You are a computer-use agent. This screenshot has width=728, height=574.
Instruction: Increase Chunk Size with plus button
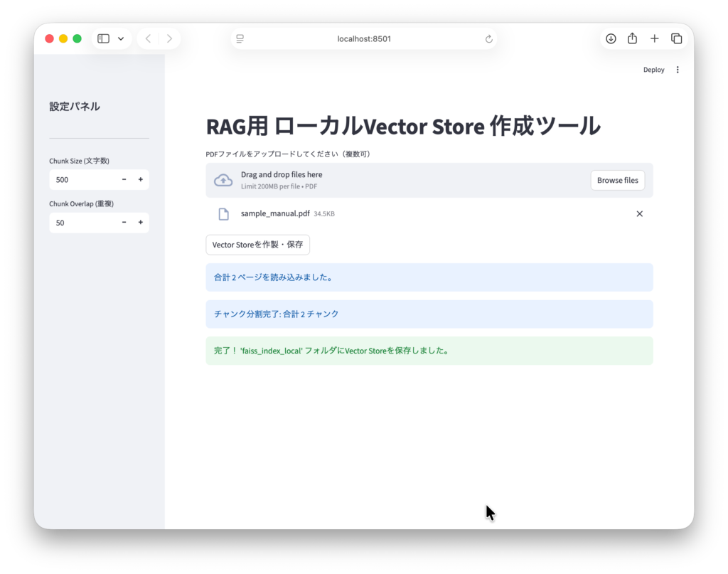(x=141, y=180)
